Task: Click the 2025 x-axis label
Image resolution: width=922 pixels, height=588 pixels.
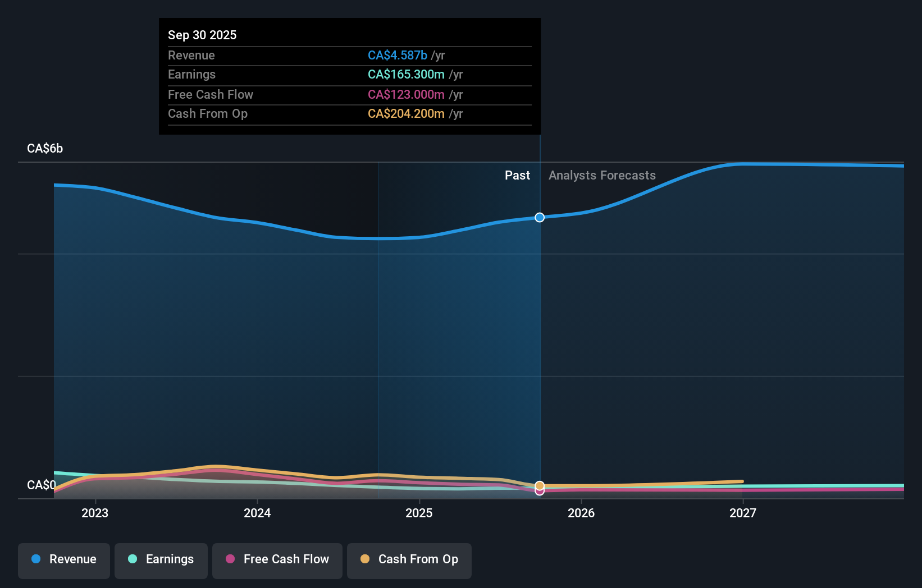Action: coord(419,513)
